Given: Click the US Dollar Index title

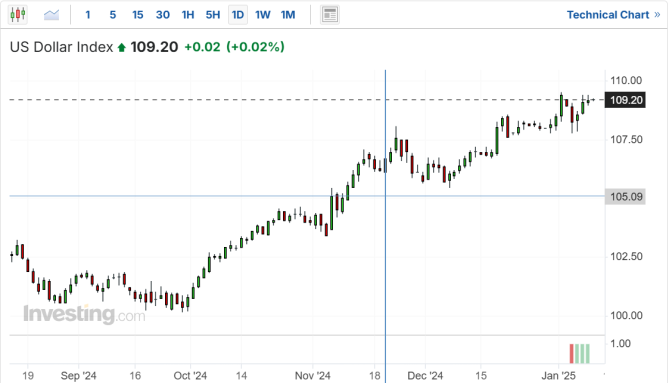Looking at the screenshot, I should [61, 47].
